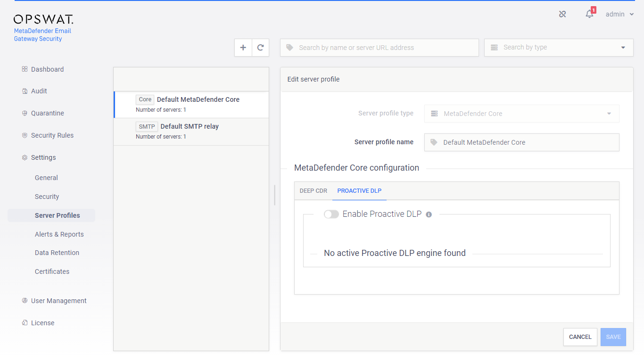This screenshot has width=644, height=362.
Task: Click the info icon beside Enable Proactive DLP
Action: tap(429, 214)
